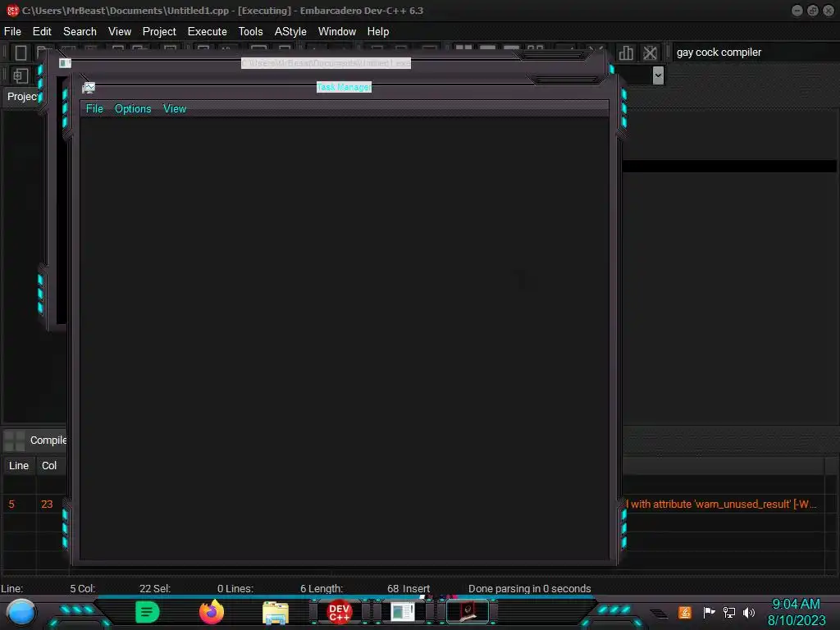The width and height of the screenshot is (840, 630).
Task: Click the Untitled1.exe console window title
Action: coord(326,63)
